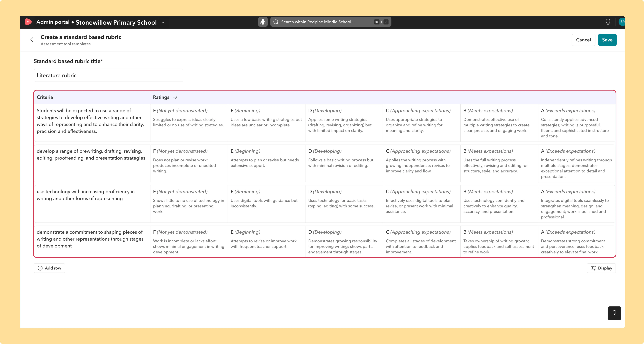
Task: Open the Display settings button
Action: (x=601, y=268)
